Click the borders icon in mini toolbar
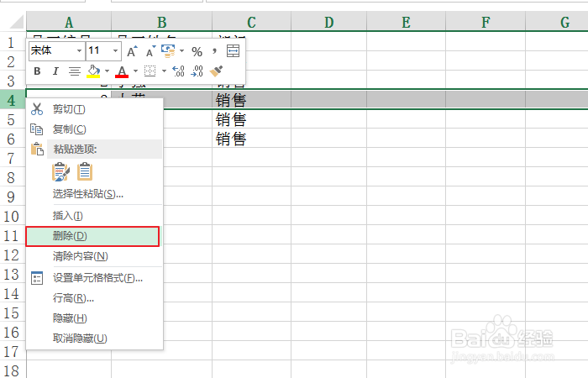Image resolution: width=588 pixels, height=378 pixels. click(150, 71)
